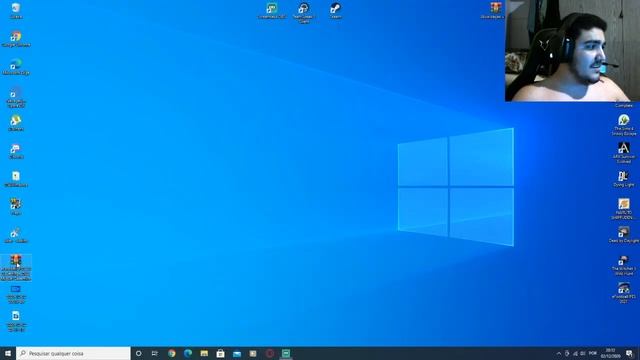Open the ARK Survival Evolved shortcut
Viewport: 640px width, 360px height.
pos(624,153)
